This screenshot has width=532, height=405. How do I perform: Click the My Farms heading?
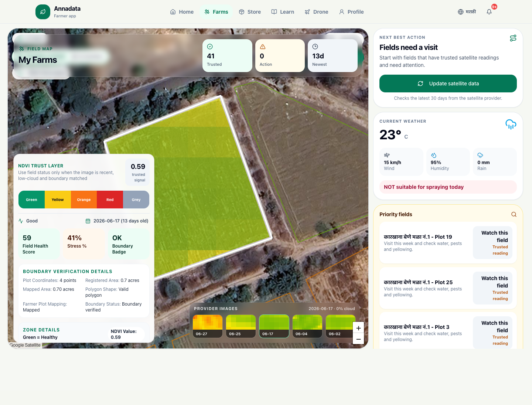(x=38, y=60)
